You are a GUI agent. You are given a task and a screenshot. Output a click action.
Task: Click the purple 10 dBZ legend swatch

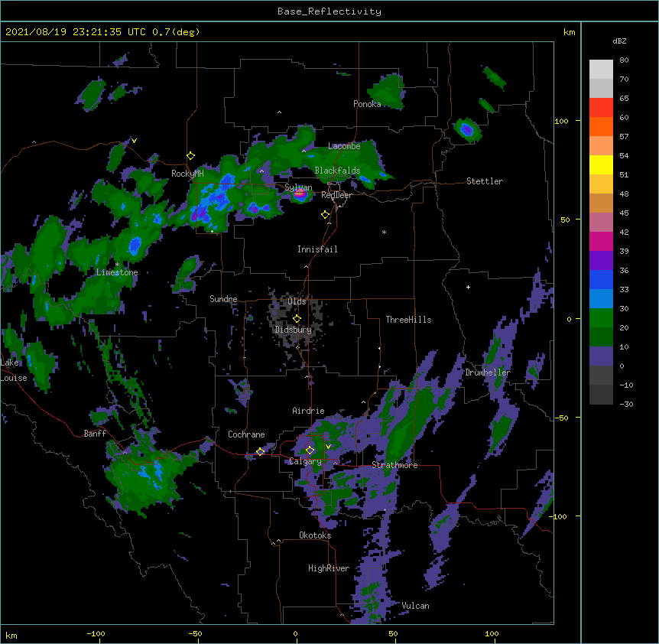[601, 356]
